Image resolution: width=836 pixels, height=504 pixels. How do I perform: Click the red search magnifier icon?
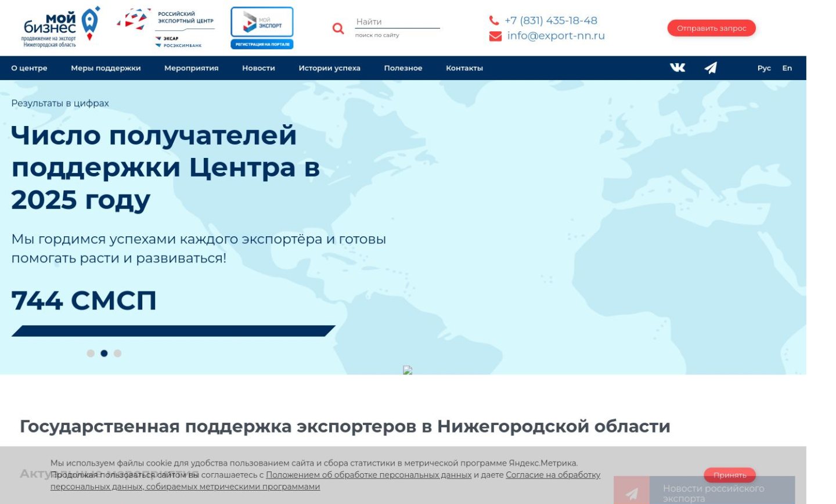point(338,28)
